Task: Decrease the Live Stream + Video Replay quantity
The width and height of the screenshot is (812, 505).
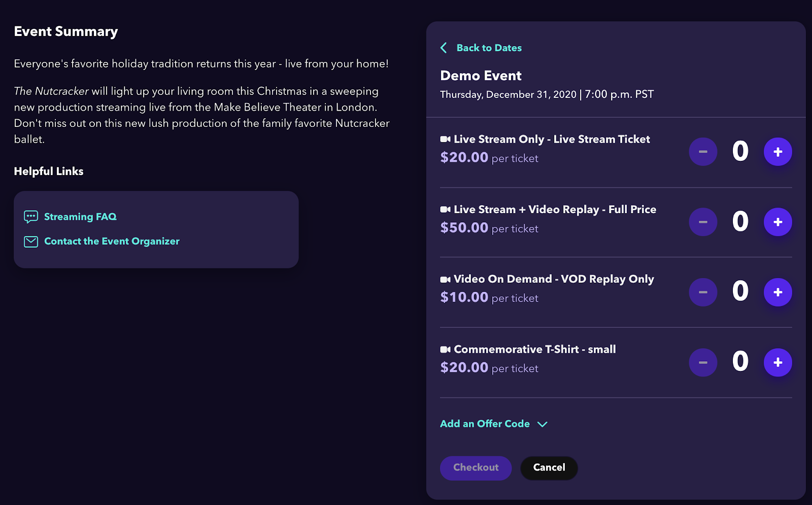Action: [703, 222]
